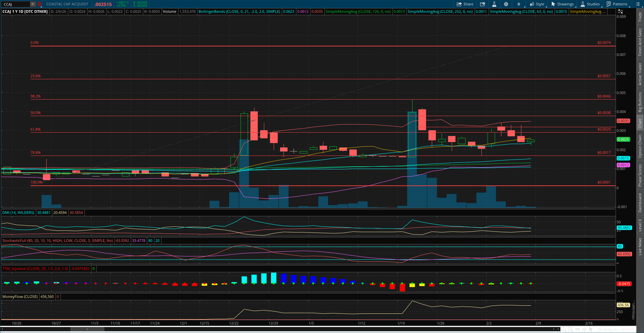This screenshot has height=333, width=644.
Task: Click the icon right of Share
Action: click(x=482, y=4)
